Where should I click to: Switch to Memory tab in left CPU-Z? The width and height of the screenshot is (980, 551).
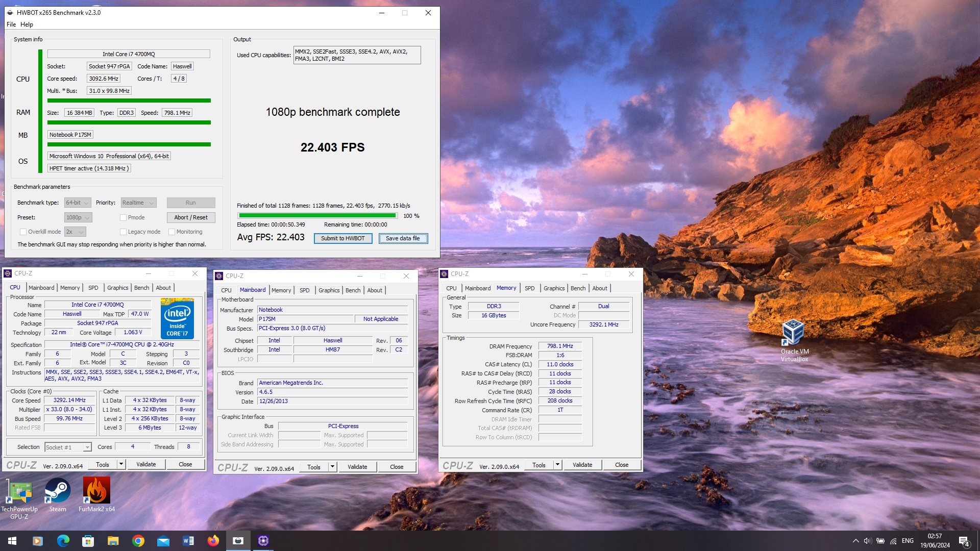[x=70, y=288]
